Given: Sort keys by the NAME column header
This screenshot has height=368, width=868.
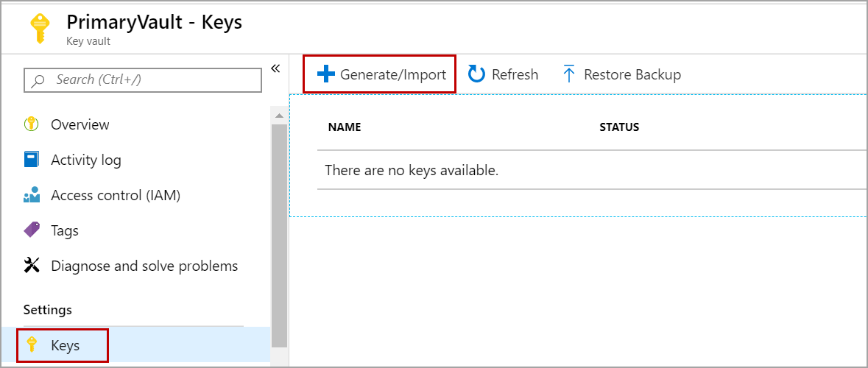Looking at the screenshot, I should coord(345,127).
